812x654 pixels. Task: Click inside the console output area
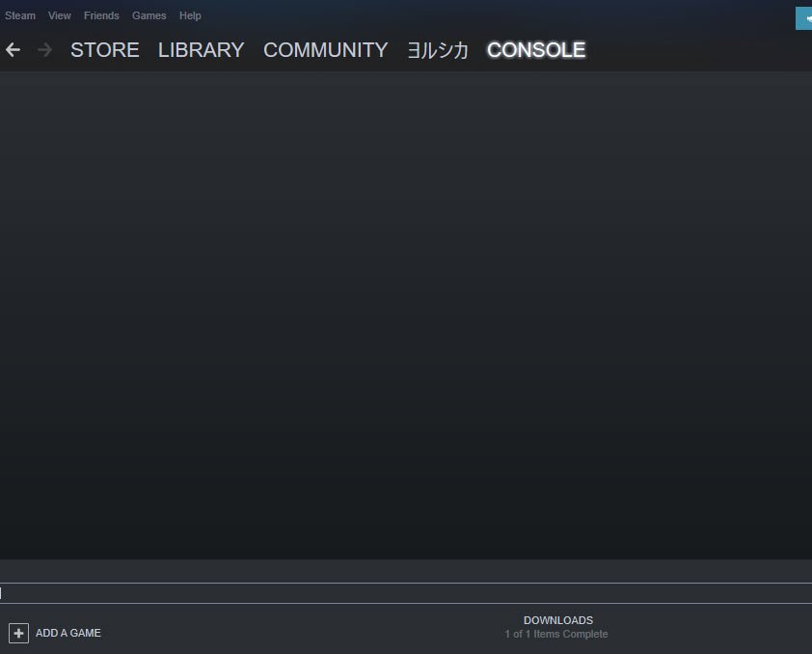[406, 318]
